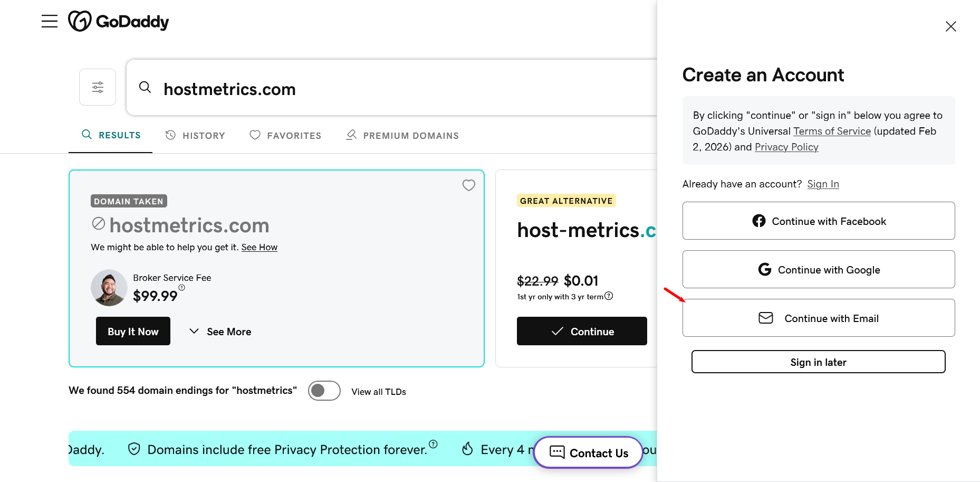Open Privacy Policy link
This screenshot has height=482, width=980.
coord(786,147)
